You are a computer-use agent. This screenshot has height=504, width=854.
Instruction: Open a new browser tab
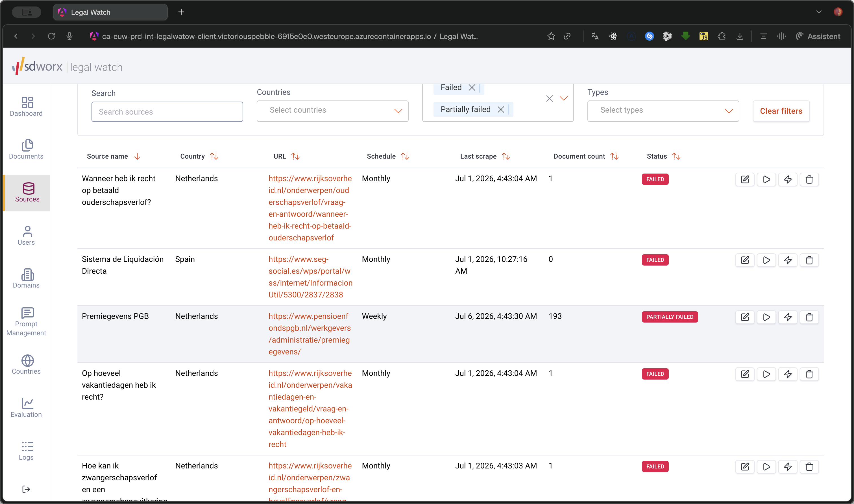[x=181, y=12]
